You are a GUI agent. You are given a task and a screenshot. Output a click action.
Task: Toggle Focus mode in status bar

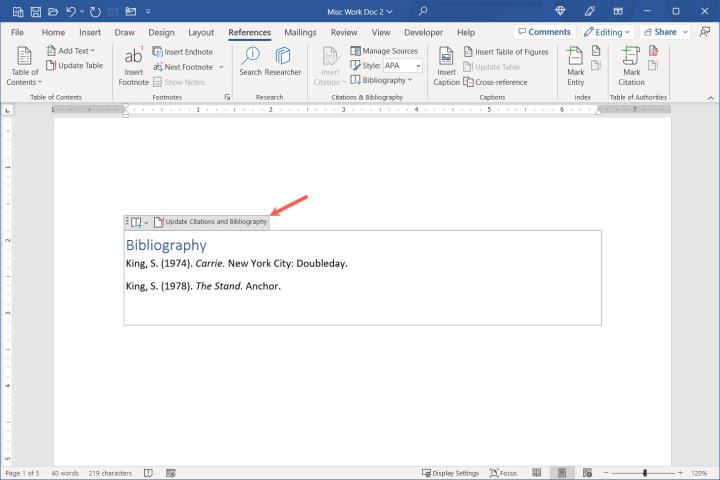(x=503, y=473)
